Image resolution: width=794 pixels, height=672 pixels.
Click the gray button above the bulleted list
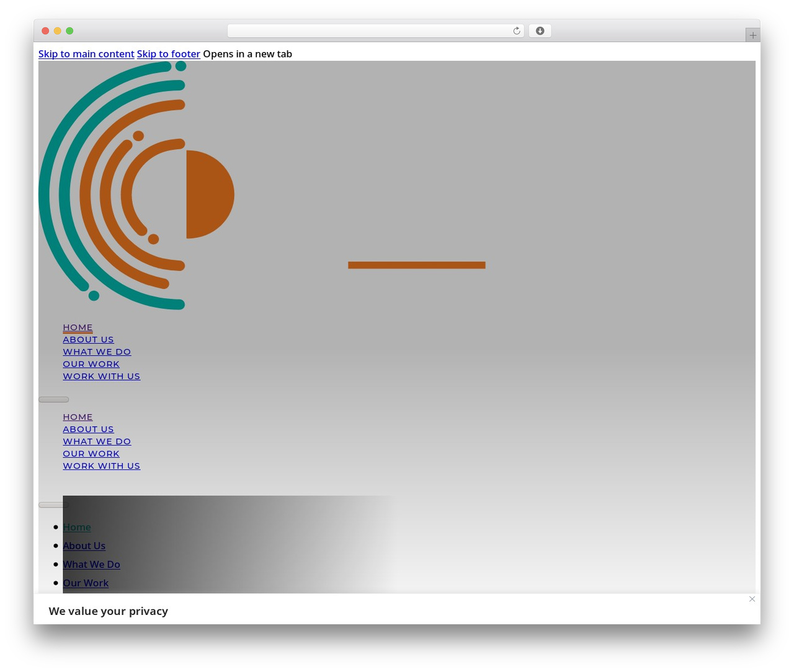[53, 505]
